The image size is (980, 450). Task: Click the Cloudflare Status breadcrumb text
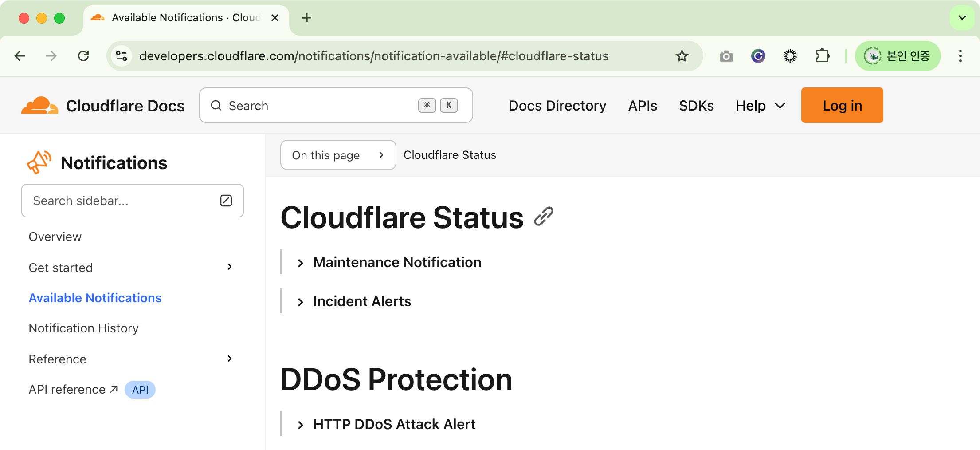(450, 155)
